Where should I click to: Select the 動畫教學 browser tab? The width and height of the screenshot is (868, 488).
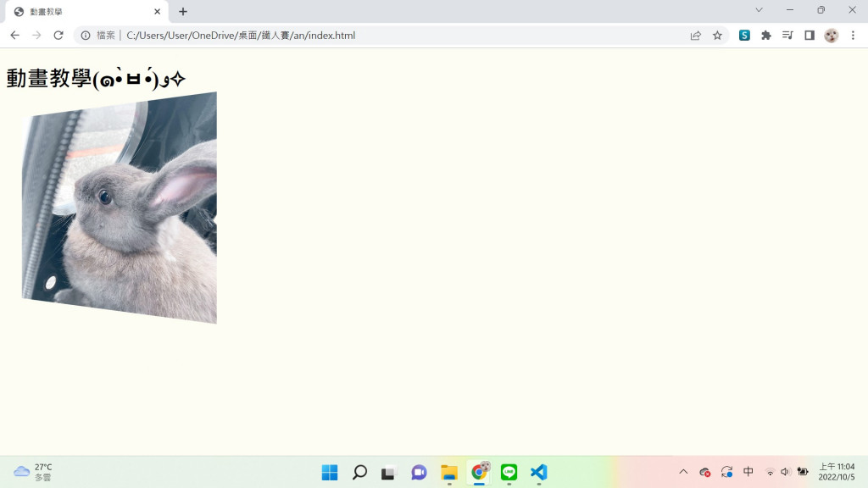pyautogui.click(x=86, y=12)
